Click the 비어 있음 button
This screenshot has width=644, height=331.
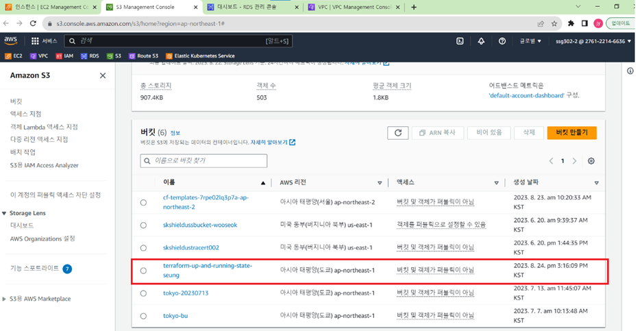click(x=489, y=133)
